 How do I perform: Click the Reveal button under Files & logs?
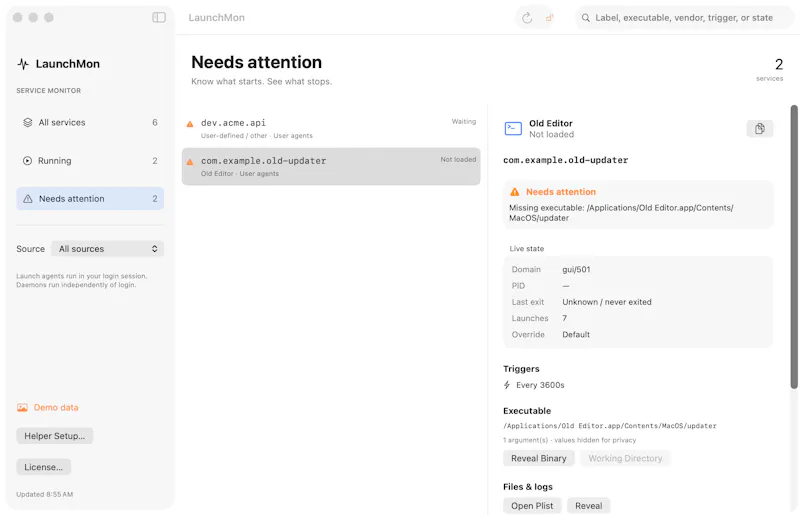pos(588,506)
